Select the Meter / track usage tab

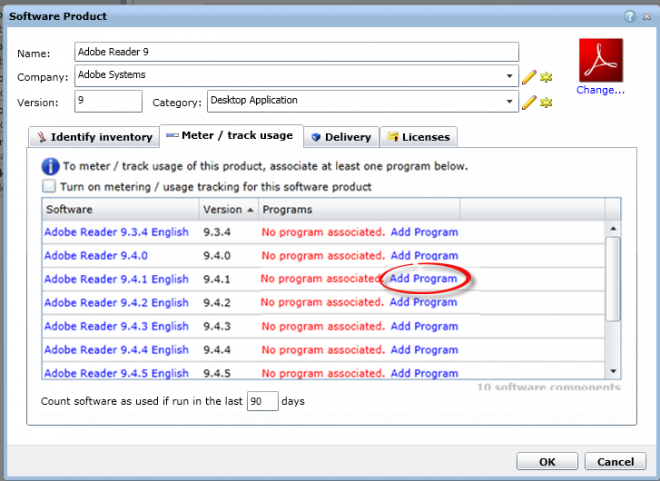(231, 136)
